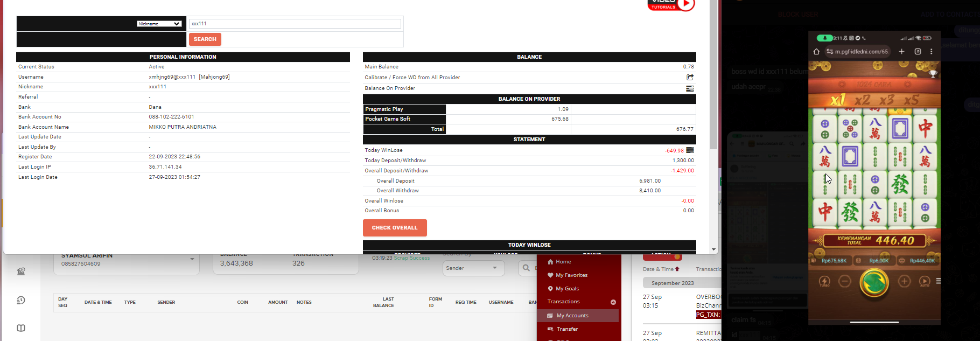Image resolution: width=980 pixels, height=341 pixels.
Task: Open a new tab with the plus icon
Action: (x=901, y=52)
